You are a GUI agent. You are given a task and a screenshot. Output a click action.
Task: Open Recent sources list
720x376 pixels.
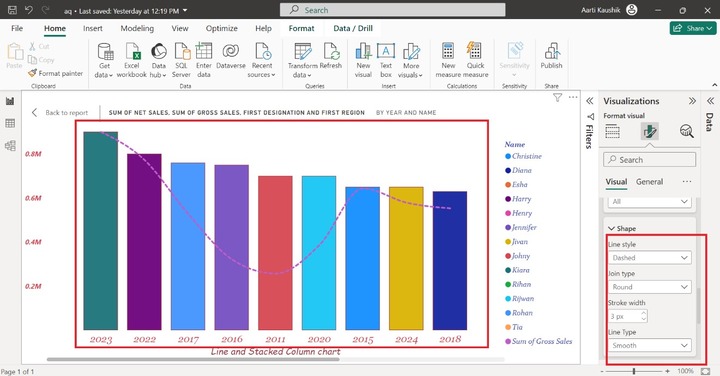tap(262, 60)
